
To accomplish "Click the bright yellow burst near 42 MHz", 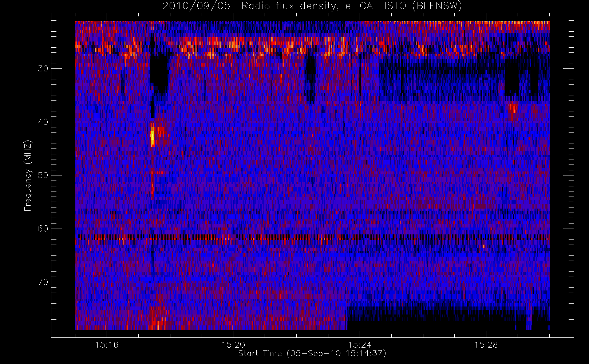I will click(153, 135).
